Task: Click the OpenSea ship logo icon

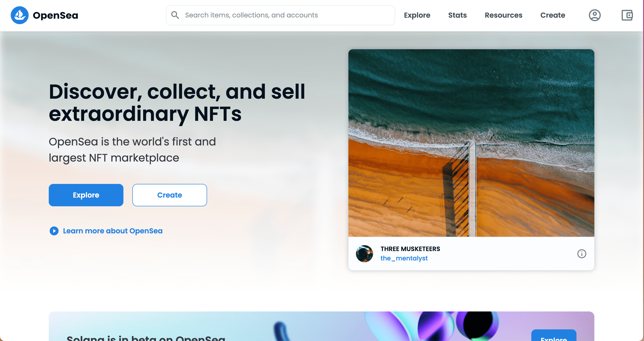Action: tap(19, 15)
